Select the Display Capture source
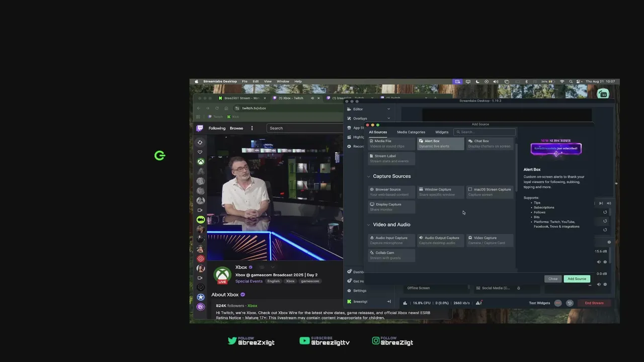 (391, 207)
